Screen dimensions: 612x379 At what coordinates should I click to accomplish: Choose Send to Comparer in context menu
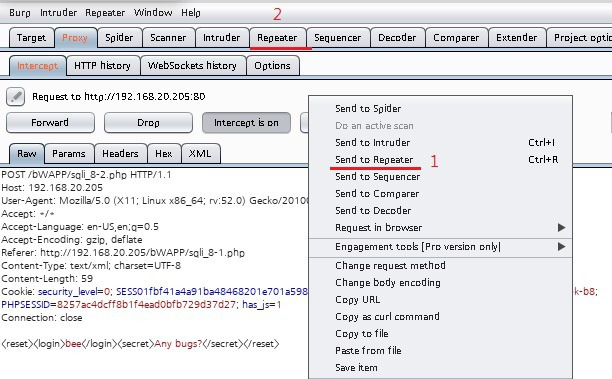(441, 194)
